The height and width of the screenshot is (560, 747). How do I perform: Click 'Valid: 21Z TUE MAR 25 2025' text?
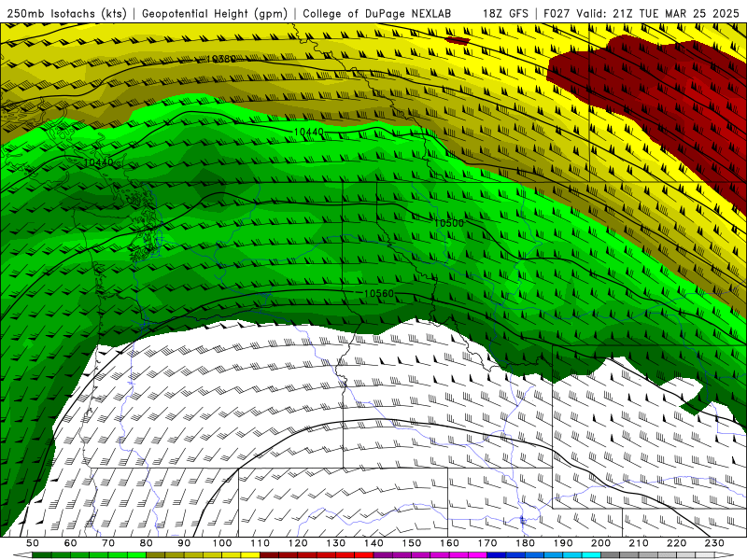658,14
